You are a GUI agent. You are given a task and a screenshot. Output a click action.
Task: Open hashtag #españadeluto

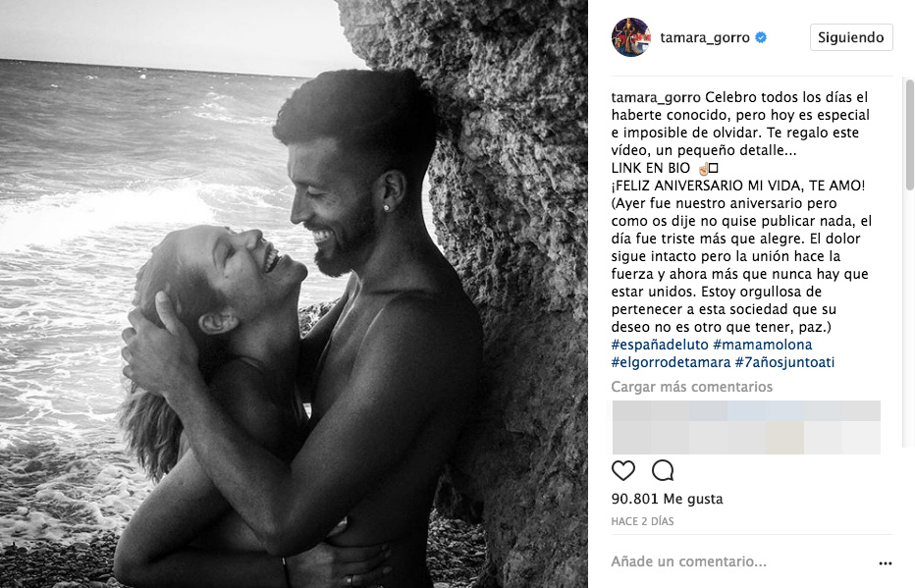[x=660, y=345]
